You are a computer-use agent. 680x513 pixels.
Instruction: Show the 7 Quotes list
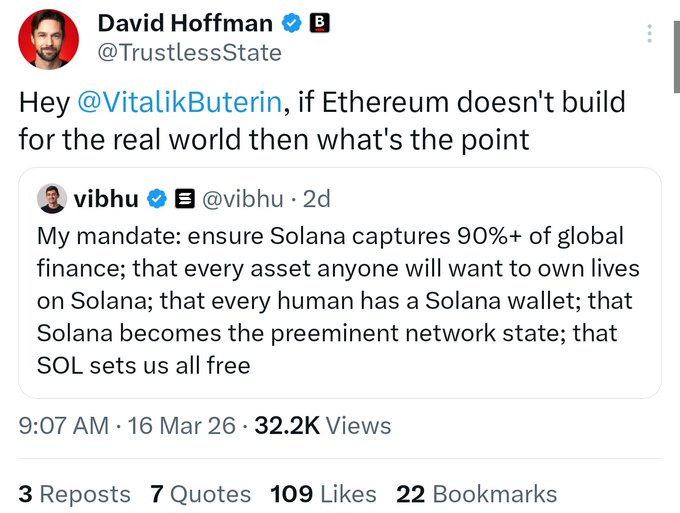pos(200,494)
